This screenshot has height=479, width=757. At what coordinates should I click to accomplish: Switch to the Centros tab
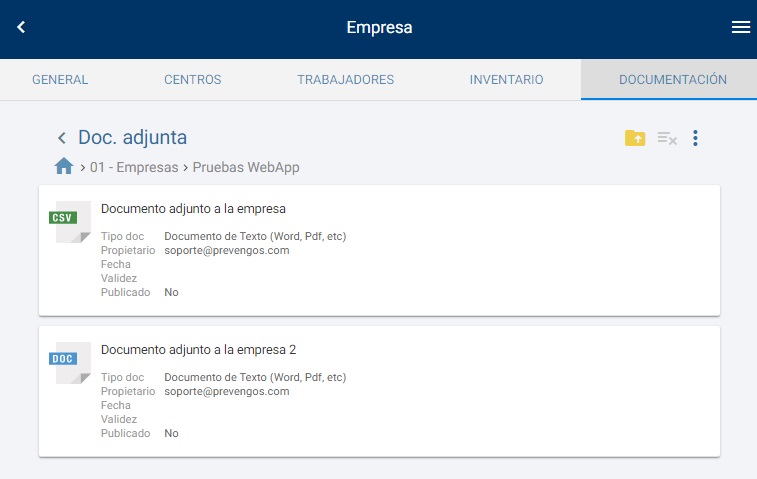point(193,80)
